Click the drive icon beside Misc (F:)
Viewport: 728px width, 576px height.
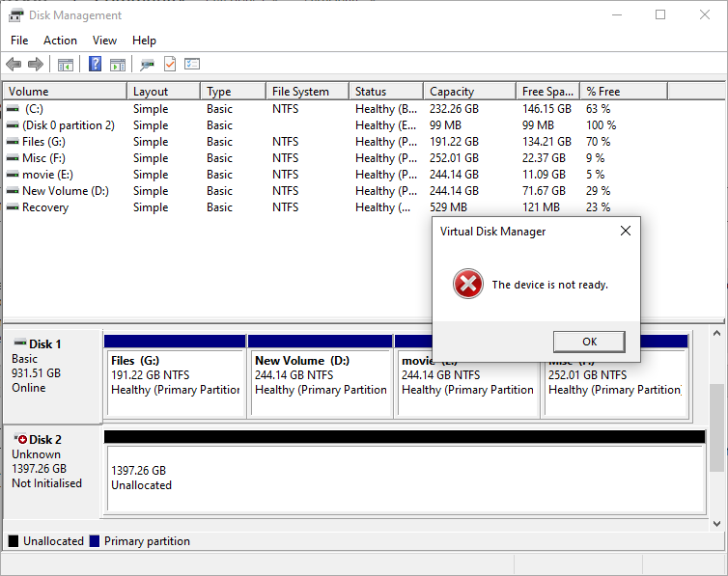click(x=13, y=158)
